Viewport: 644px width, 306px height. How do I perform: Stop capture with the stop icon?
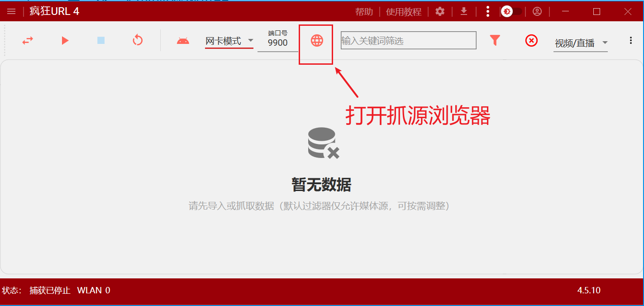(x=101, y=40)
